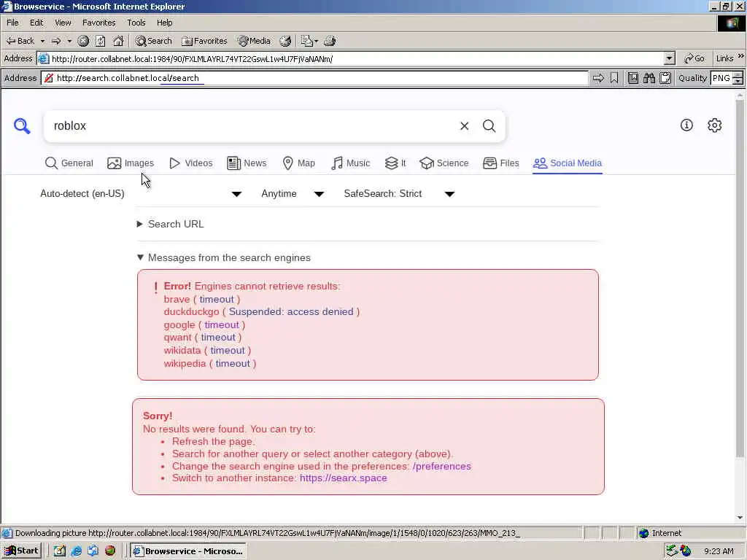Switch to the It search tab
This screenshot has height=560, width=747.
tap(395, 163)
